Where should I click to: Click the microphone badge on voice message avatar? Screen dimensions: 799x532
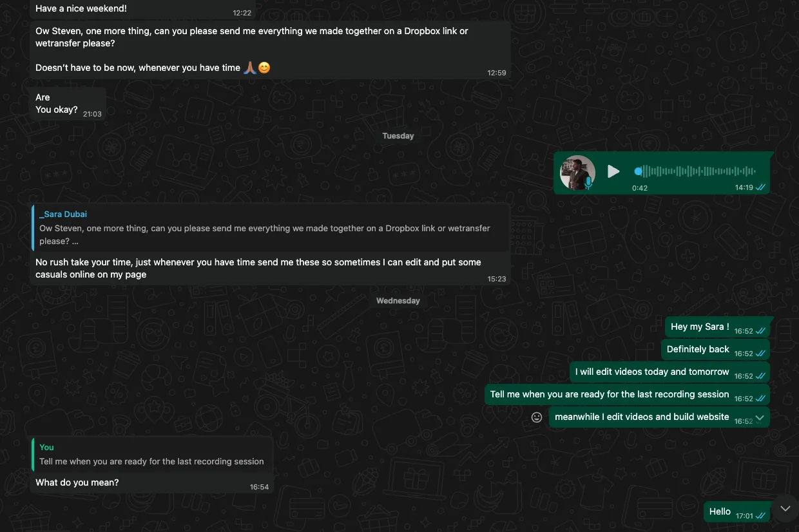pos(588,184)
